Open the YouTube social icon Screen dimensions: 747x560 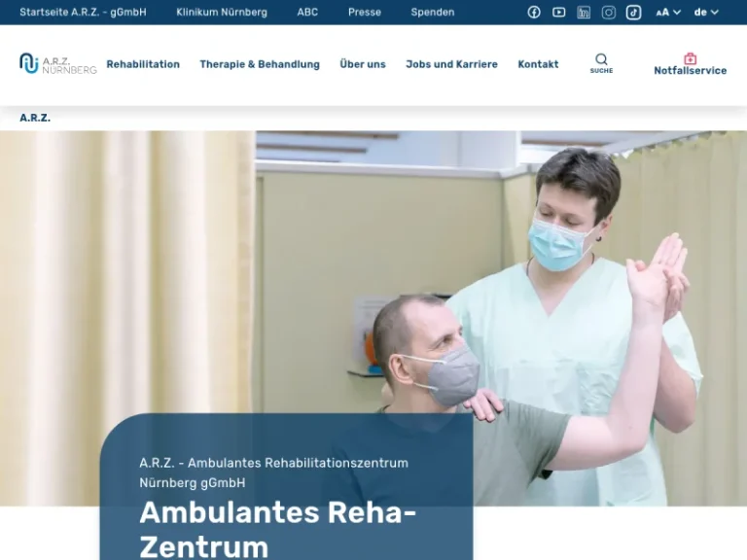(559, 13)
